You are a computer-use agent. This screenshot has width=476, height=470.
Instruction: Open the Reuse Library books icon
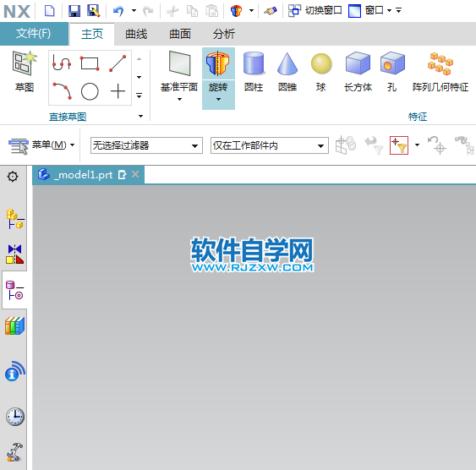click(14, 326)
